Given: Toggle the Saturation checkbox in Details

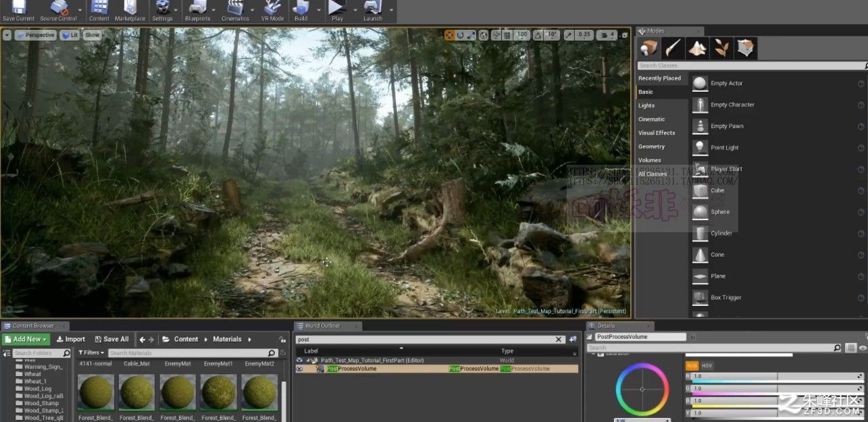Looking at the screenshot, I should click(x=601, y=354).
